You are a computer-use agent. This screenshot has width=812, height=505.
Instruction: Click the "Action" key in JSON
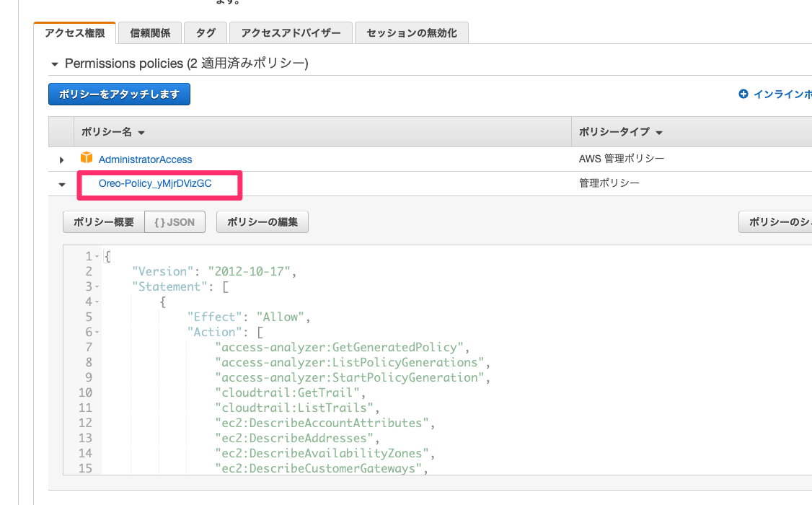pos(214,332)
